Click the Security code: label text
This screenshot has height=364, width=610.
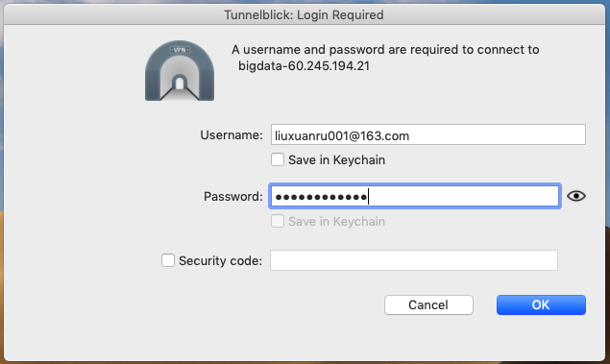coord(220,260)
